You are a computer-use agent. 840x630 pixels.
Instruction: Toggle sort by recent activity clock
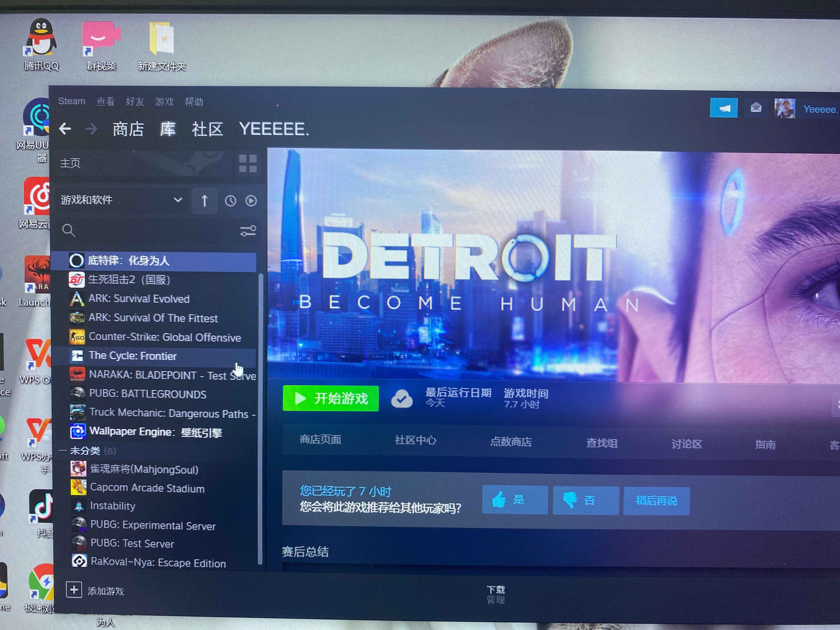coord(230,200)
